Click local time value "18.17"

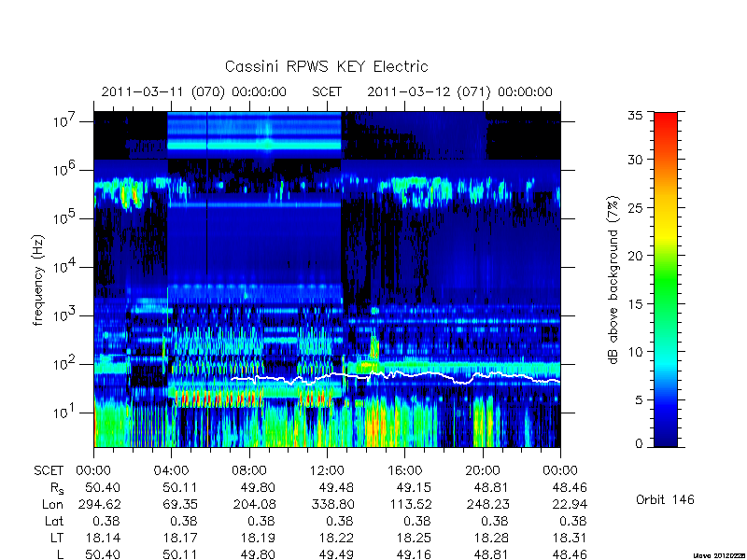tap(180, 539)
